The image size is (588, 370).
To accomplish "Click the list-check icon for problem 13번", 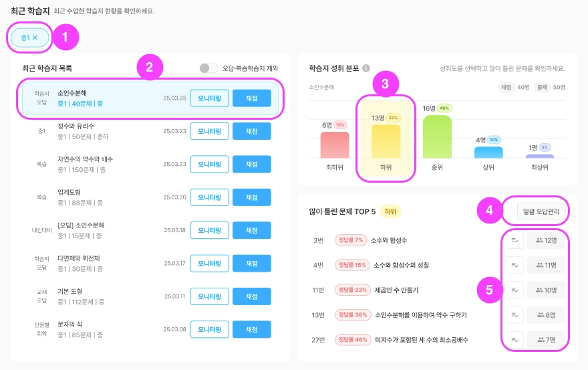I will click(x=514, y=314).
